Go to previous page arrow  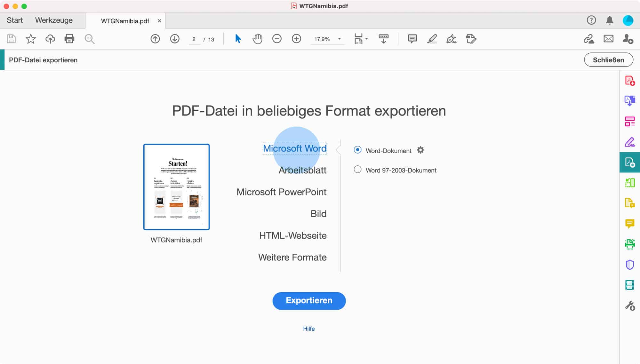click(155, 39)
